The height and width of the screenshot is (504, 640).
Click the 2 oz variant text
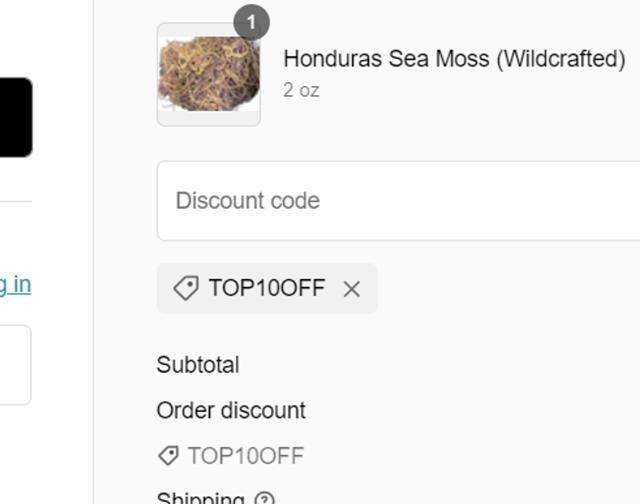(301, 90)
